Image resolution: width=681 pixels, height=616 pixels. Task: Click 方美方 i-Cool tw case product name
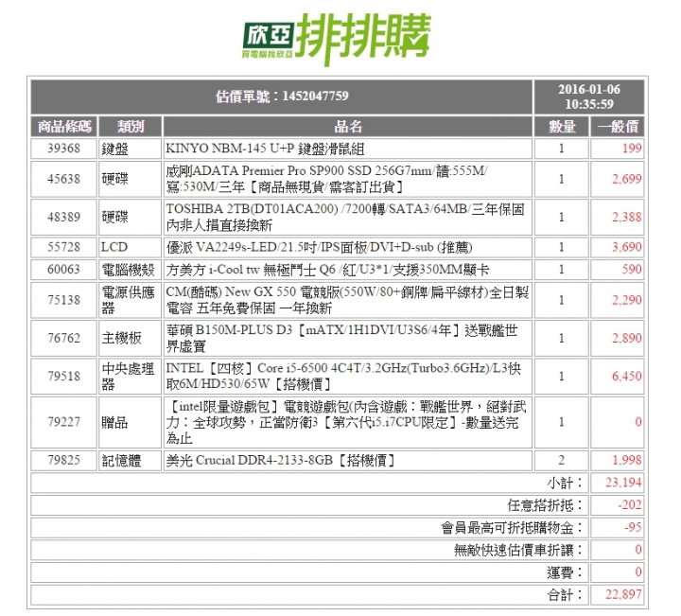[x=328, y=270]
